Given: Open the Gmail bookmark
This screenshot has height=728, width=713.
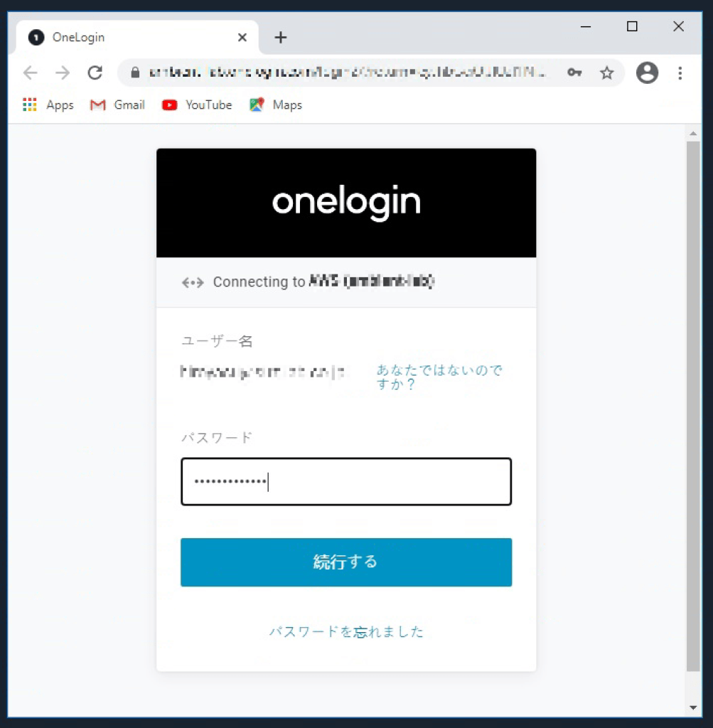Looking at the screenshot, I should [x=117, y=105].
